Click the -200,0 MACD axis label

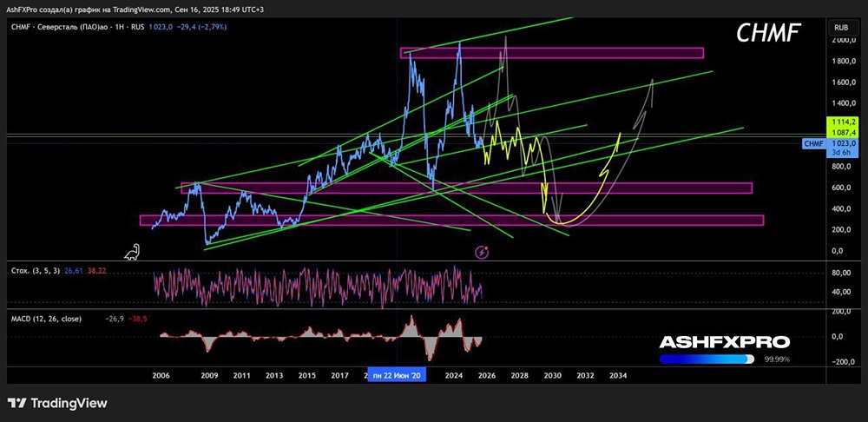pos(843,361)
